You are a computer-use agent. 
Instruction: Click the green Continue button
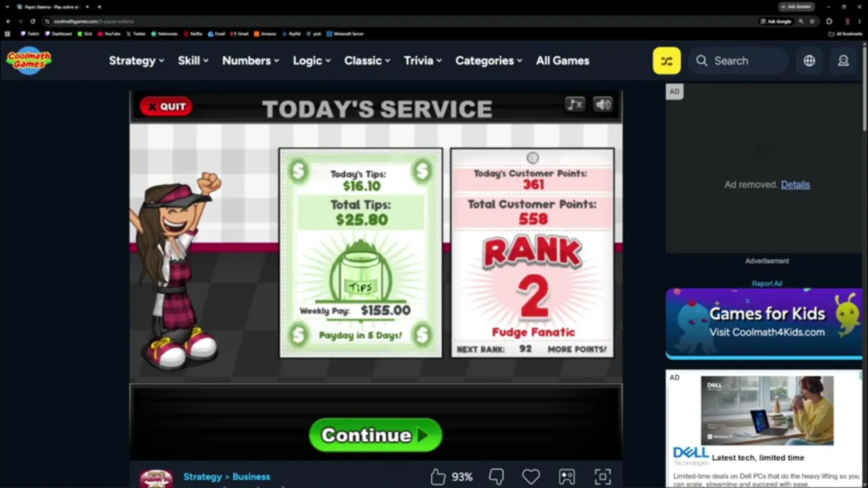(x=376, y=435)
